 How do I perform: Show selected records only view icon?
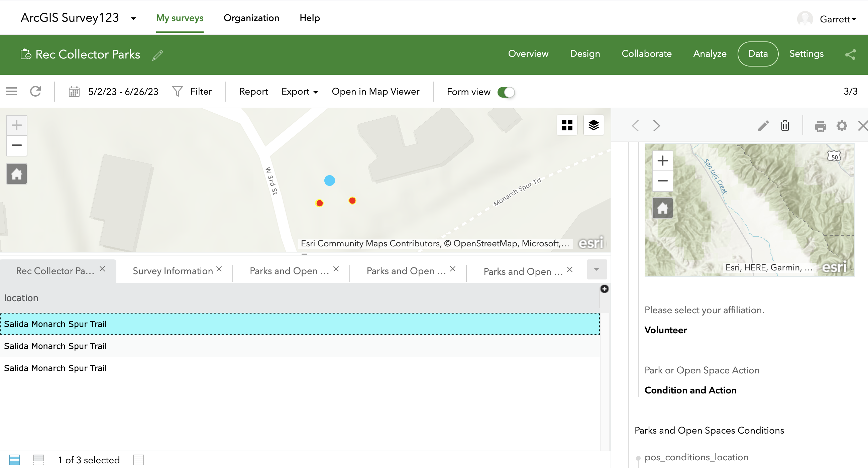[39, 460]
